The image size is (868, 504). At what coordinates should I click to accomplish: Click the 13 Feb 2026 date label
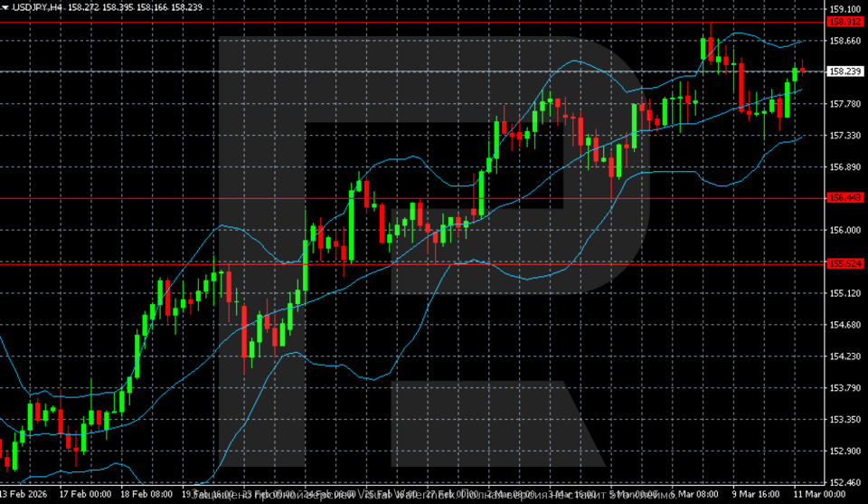[x=24, y=496]
